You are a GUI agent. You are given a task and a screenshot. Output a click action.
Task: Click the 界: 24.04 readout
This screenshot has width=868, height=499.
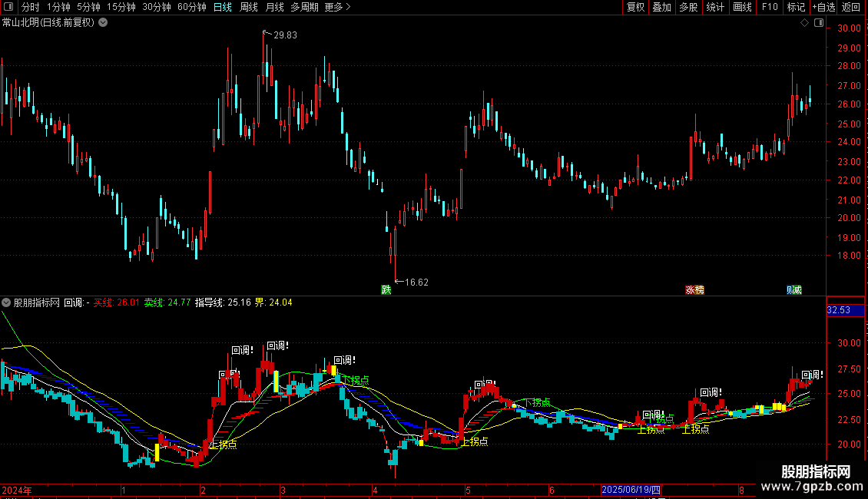[x=273, y=302]
